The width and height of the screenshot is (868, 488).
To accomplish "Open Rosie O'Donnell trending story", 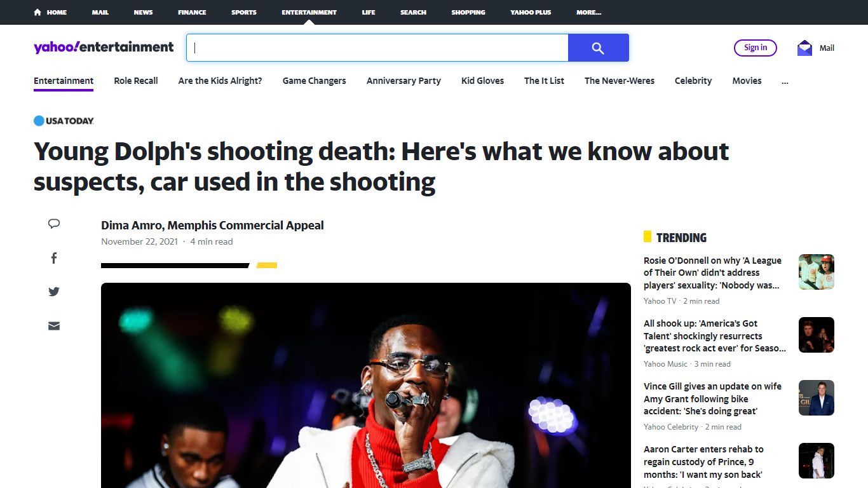I will click(713, 273).
